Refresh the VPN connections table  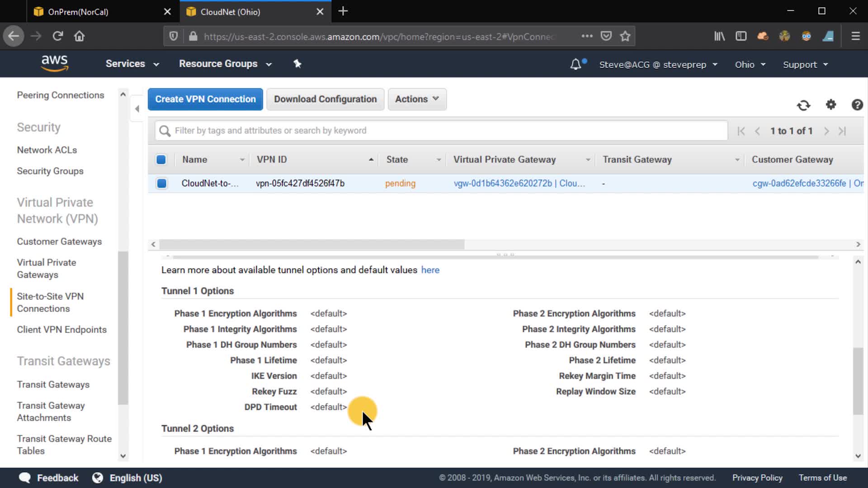click(803, 105)
